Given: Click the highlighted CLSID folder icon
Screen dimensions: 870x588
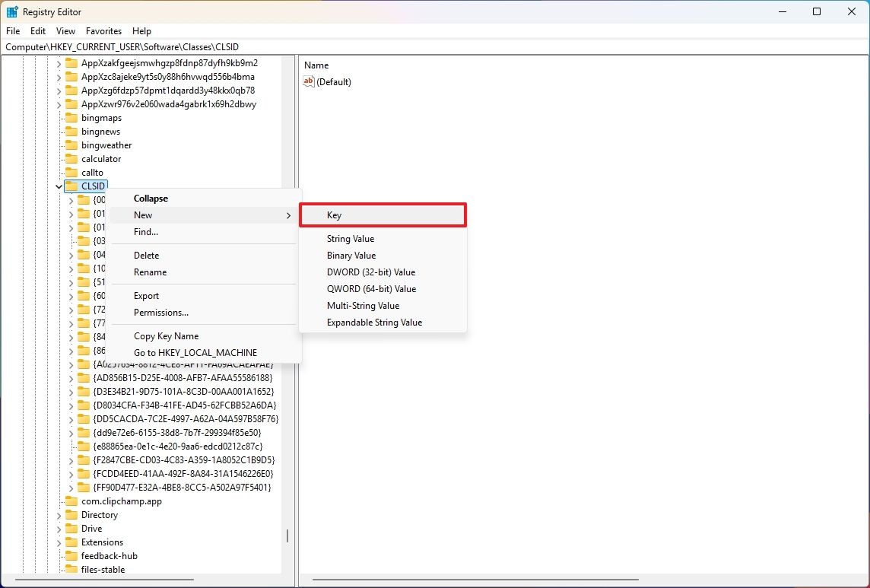Looking at the screenshot, I should pos(71,186).
